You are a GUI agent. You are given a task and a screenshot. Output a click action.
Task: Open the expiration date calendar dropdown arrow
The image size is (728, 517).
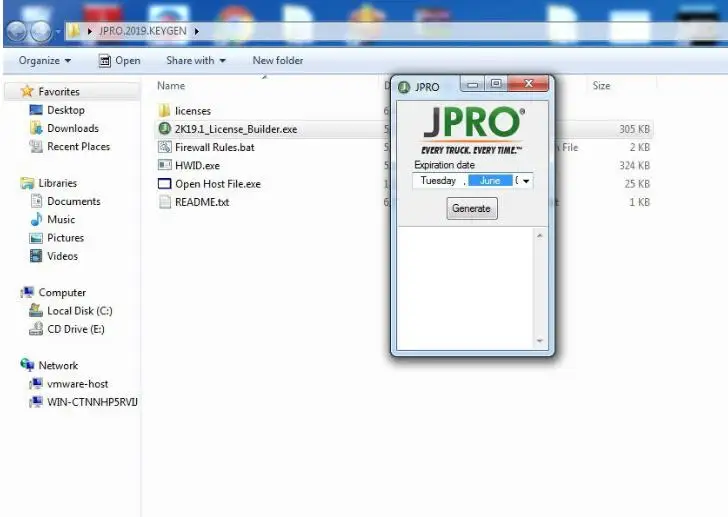pyautogui.click(x=526, y=181)
